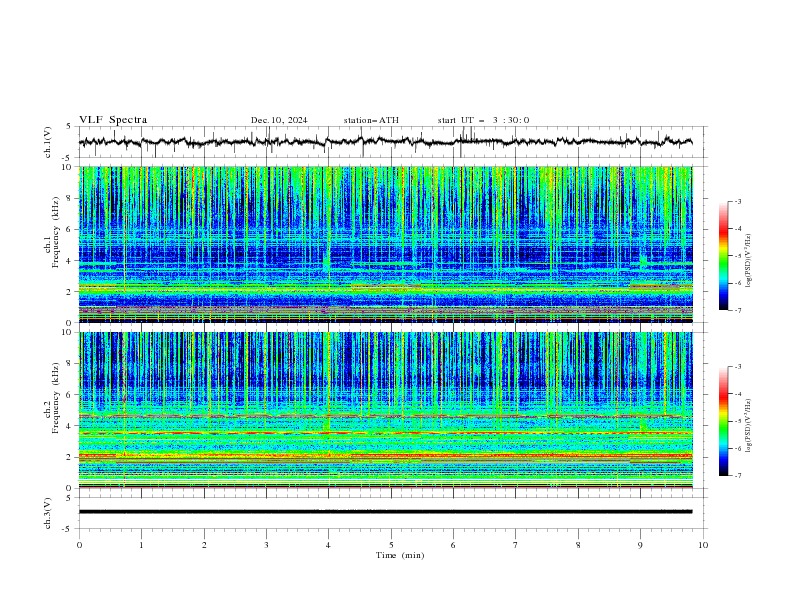This screenshot has width=792, height=612.
Task: Click the 'VLF Spectra' title text
Action: click(113, 120)
